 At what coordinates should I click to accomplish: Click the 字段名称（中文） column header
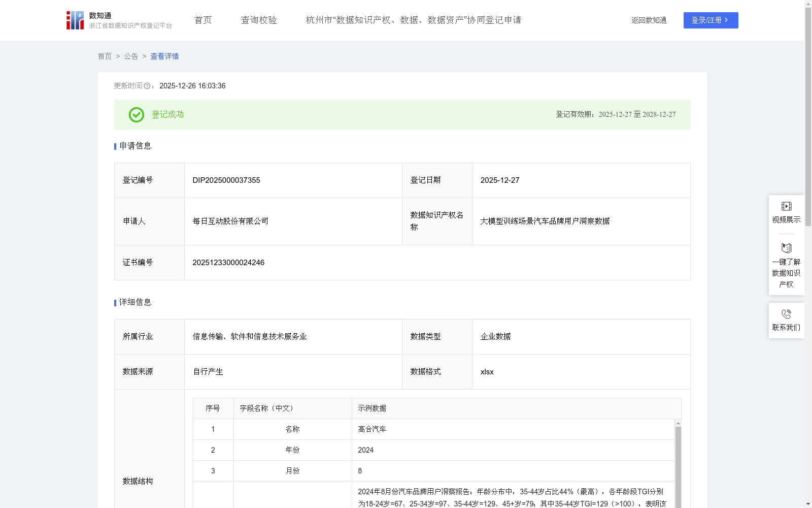click(x=293, y=408)
